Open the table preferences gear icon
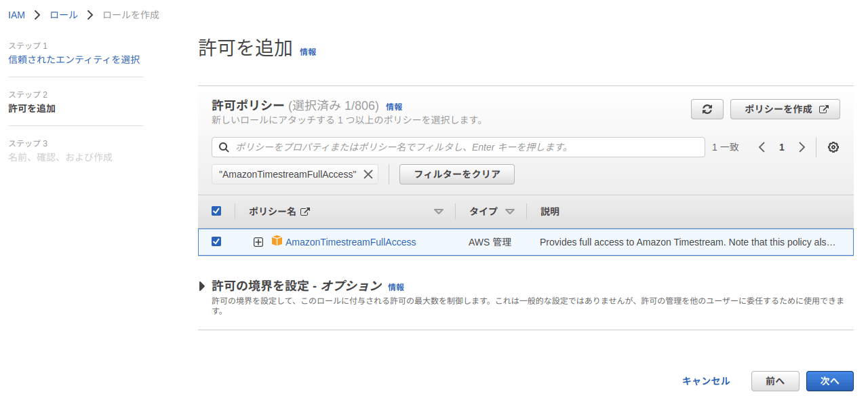 tap(833, 147)
